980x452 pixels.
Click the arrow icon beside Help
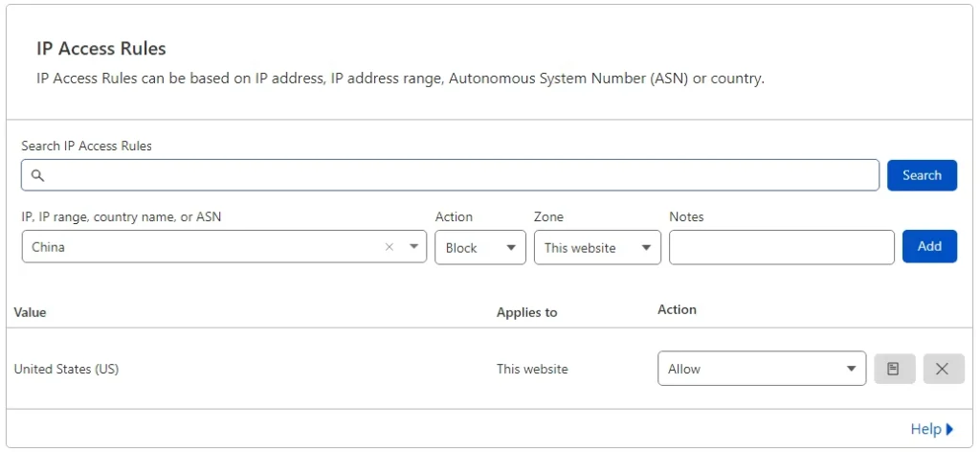(950, 430)
